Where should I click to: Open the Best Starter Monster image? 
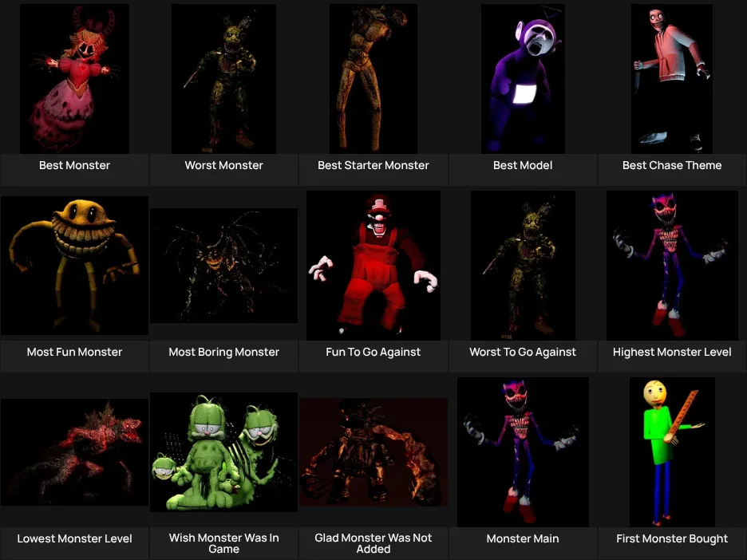[373, 78]
